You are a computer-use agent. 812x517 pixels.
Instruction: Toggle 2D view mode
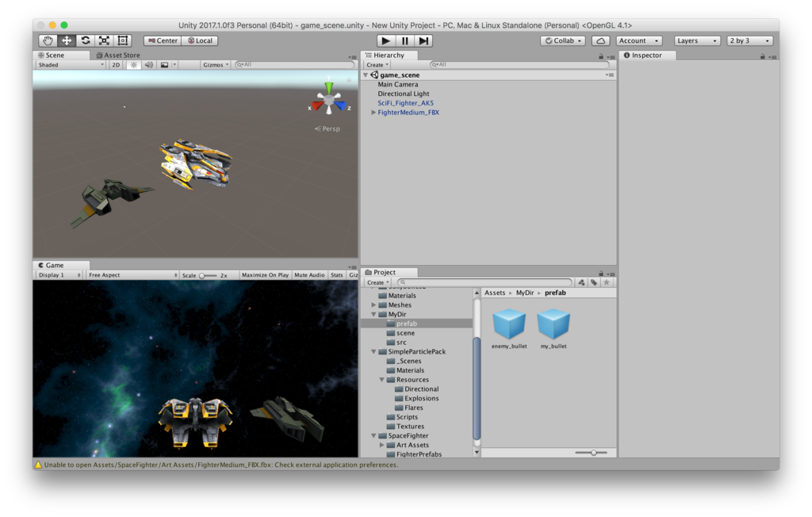(x=116, y=65)
